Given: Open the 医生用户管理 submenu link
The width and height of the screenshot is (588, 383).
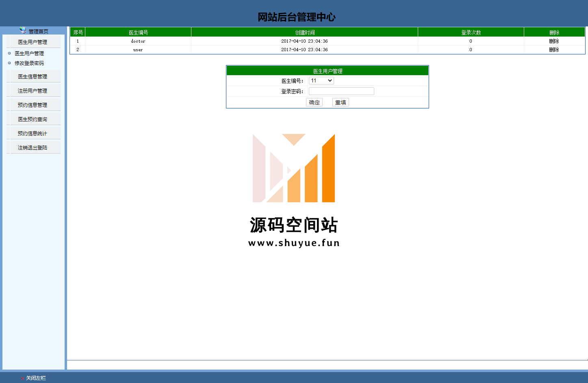Looking at the screenshot, I should [29, 53].
